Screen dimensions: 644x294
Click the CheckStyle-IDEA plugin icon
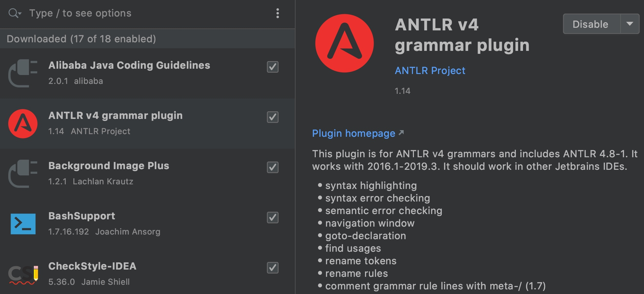[23, 274]
